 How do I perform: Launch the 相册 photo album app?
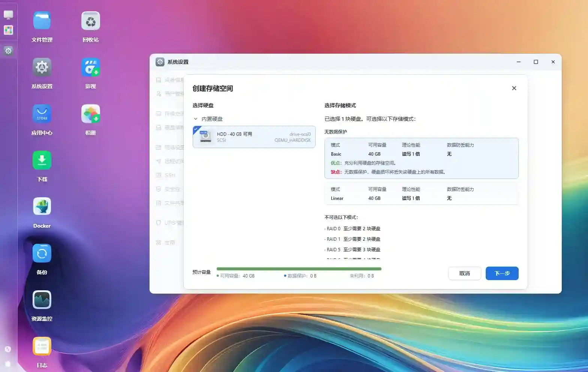click(x=90, y=114)
